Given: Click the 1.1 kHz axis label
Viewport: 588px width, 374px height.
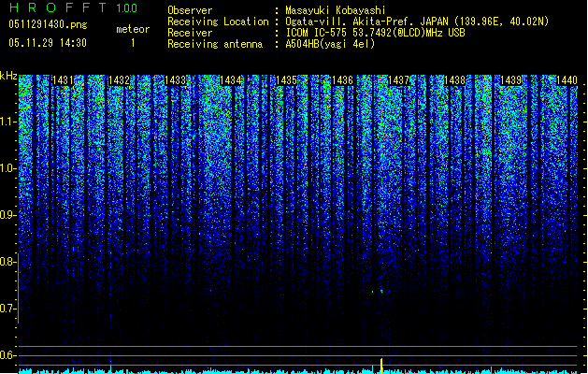Looking at the screenshot, I should point(7,122).
